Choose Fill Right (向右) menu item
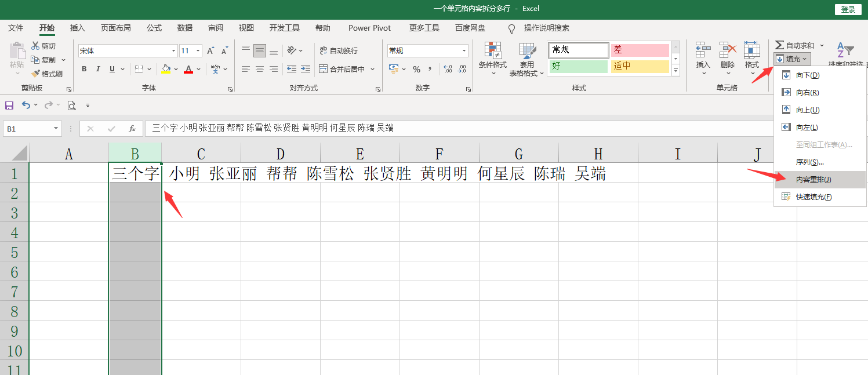The height and width of the screenshot is (375, 868). pyautogui.click(x=820, y=93)
